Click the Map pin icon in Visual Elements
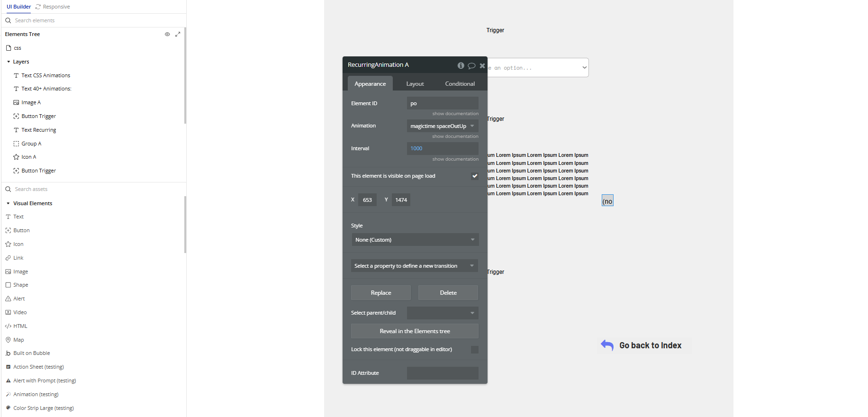 pyautogui.click(x=8, y=340)
